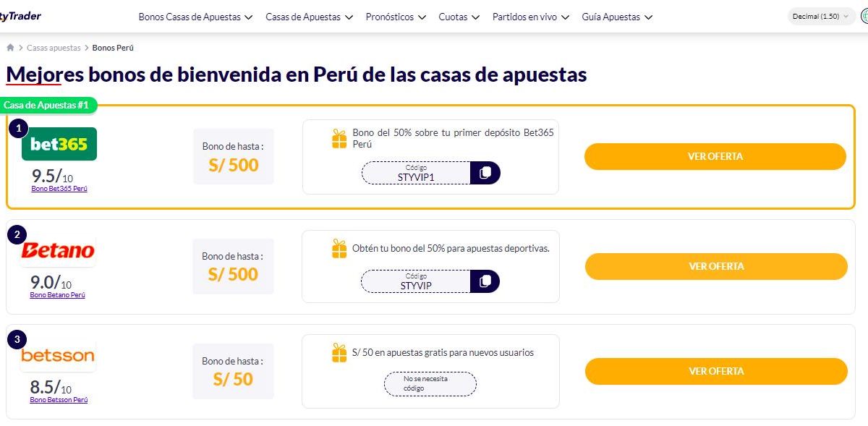Click VER OFERTA for bet365
868x426 pixels.
(715, 156)
